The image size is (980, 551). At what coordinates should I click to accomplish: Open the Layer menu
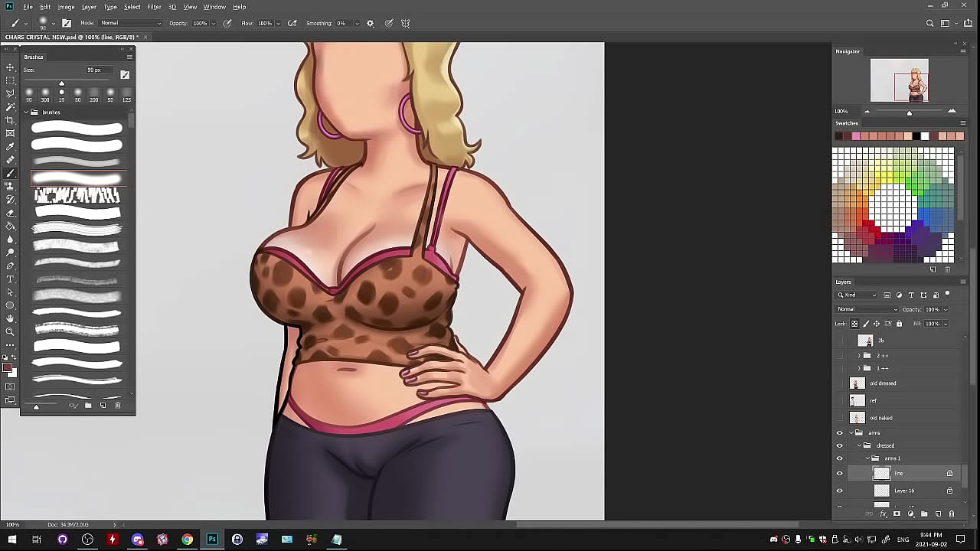89,7
